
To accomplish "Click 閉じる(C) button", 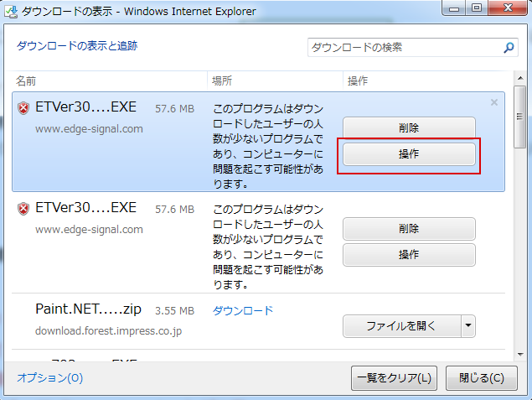I will pos(482,378).
